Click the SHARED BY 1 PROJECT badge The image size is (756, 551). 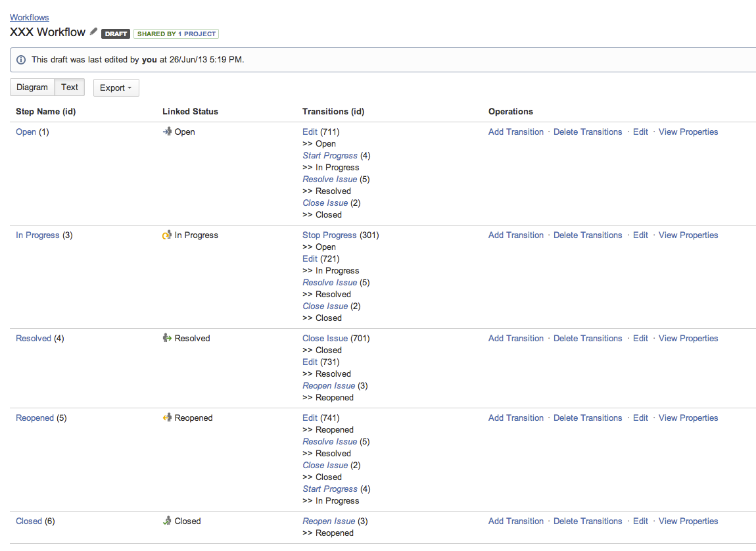[x=176, y=34]
